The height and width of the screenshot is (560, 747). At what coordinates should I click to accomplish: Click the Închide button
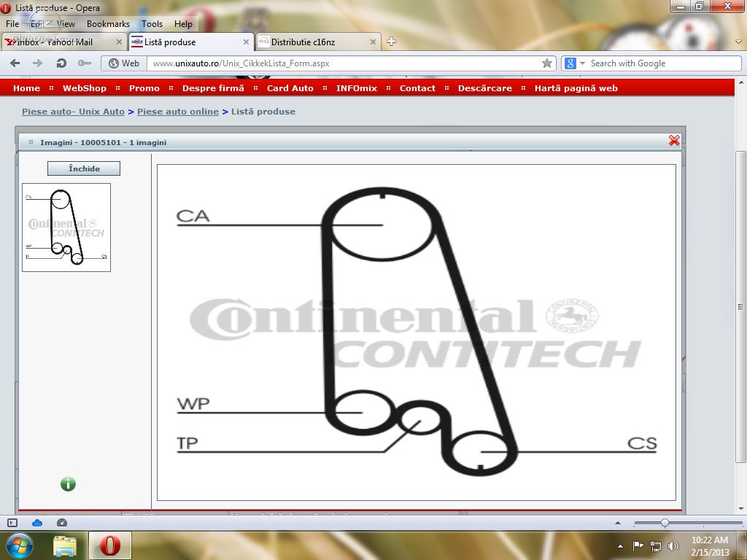pyautogui.click(x=84, y=168)
